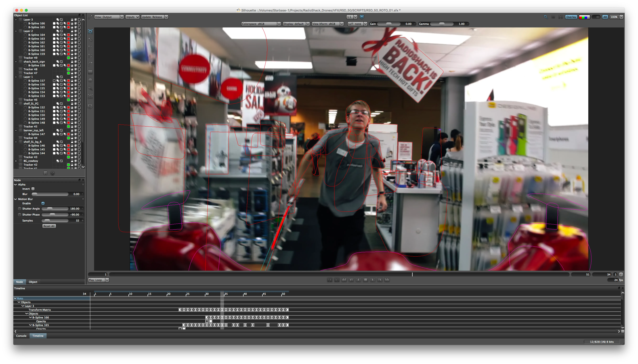638x364 pixels.
Task: Toggle visibility eye of B-Spline 166
Action: 76,23
